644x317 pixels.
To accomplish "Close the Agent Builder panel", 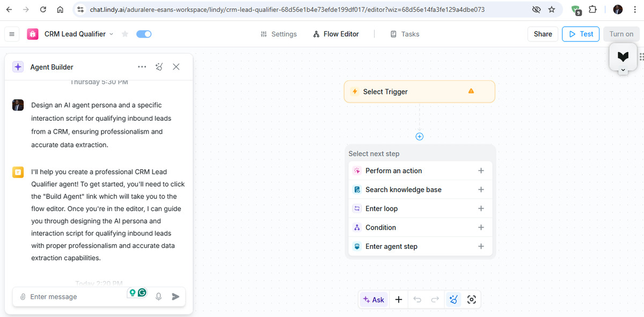I will 176,67.
